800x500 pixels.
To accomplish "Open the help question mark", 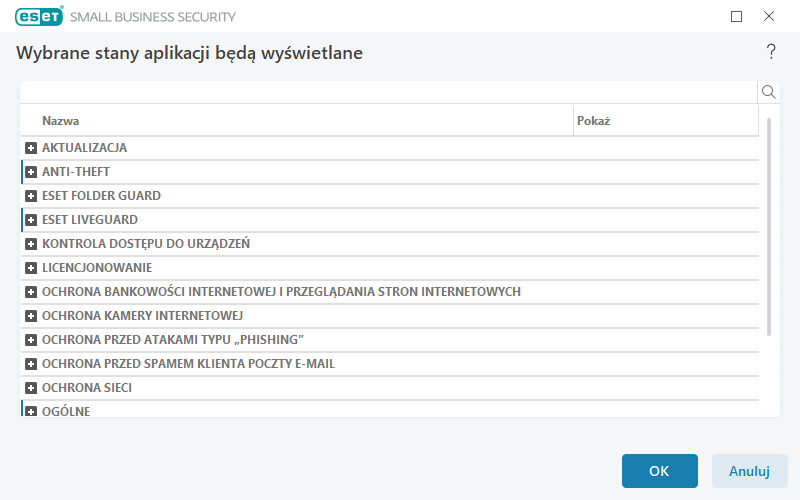I will coord(771,52).
